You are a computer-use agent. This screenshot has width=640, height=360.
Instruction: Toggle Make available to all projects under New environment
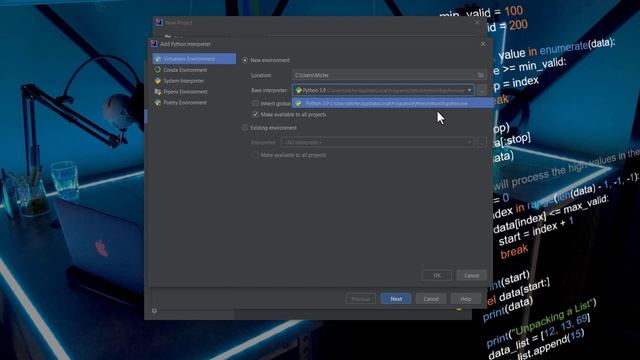click(x=256, y=114)
